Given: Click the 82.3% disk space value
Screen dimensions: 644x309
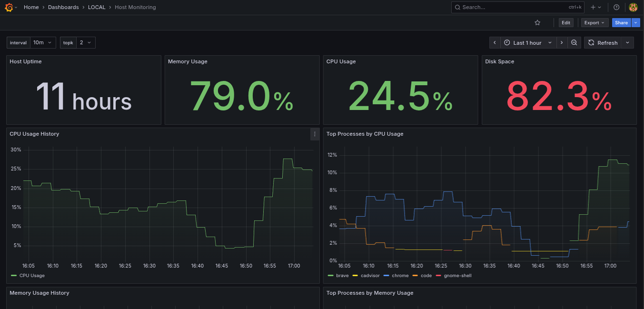Looking at the screenshot, I should pos(559,96).
